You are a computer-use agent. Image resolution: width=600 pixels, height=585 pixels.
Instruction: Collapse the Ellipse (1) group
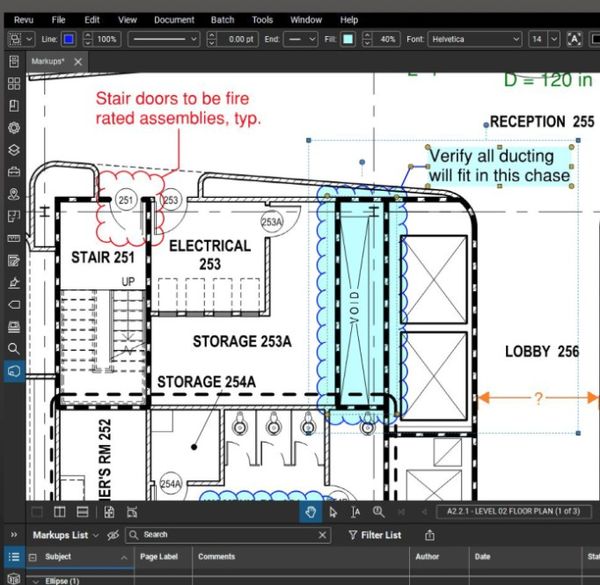[x=36, y=581]
